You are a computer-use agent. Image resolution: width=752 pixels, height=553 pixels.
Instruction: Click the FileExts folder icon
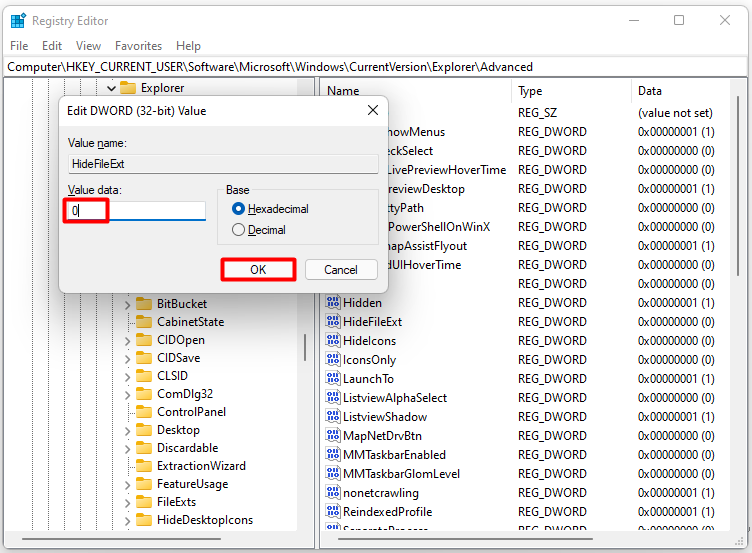pos(144,502)
